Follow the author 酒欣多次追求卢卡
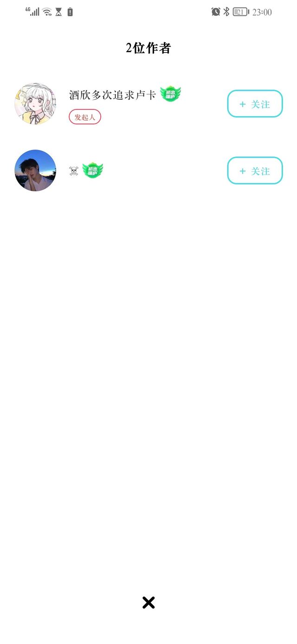Image resolution: width=297 pixels, height=644 pixels. click(x=255, y=104)
